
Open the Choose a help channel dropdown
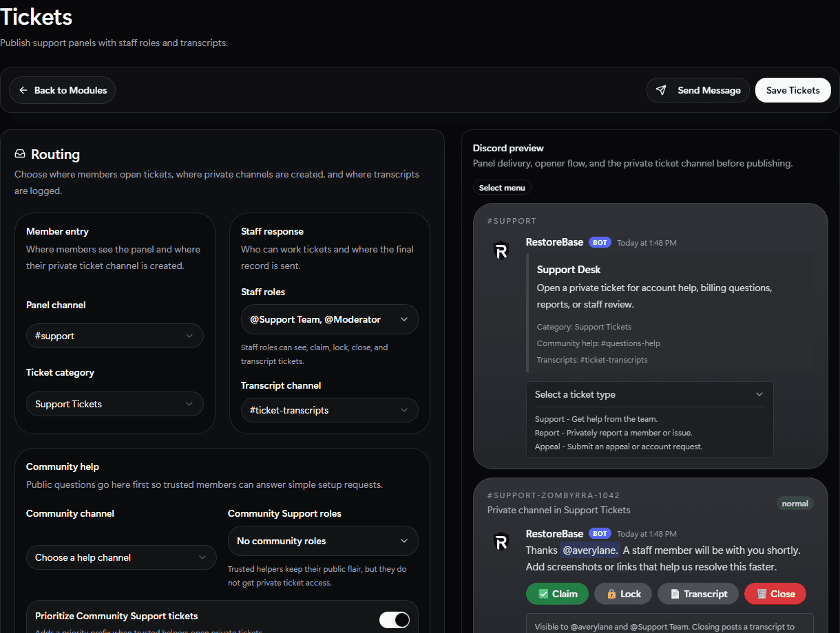tap(121, 557)
